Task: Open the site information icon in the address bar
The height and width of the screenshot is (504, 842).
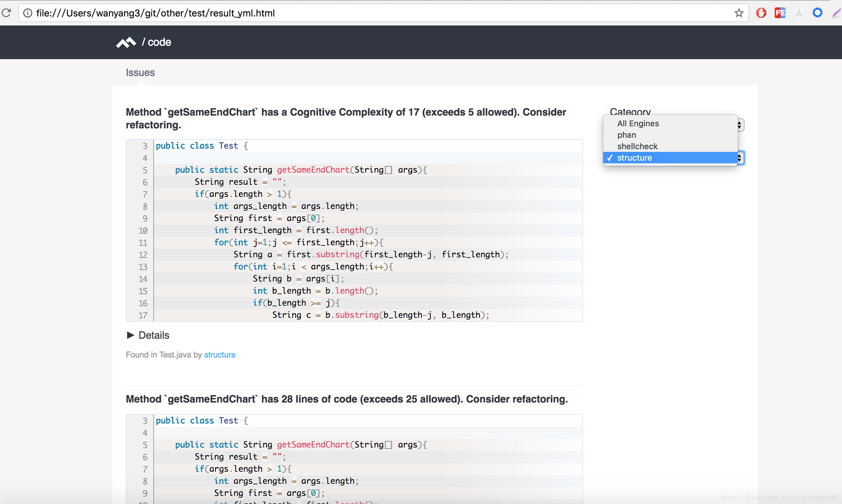Action: tap(28, 13)
